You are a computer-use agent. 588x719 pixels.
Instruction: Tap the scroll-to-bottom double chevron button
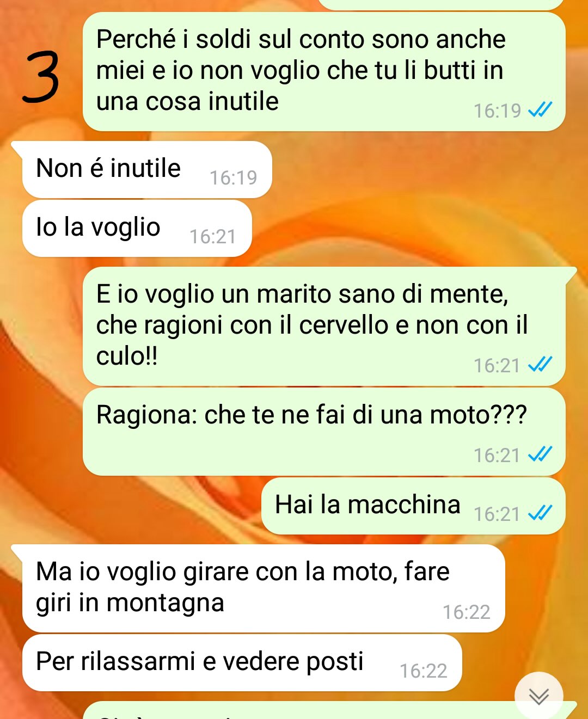tap(538, 696)
